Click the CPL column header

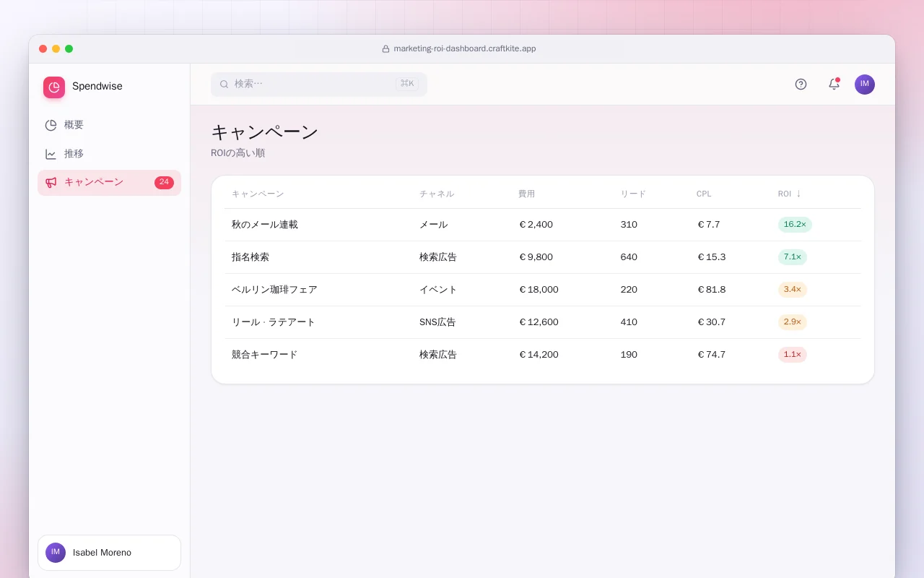click(x=704, y=194)
